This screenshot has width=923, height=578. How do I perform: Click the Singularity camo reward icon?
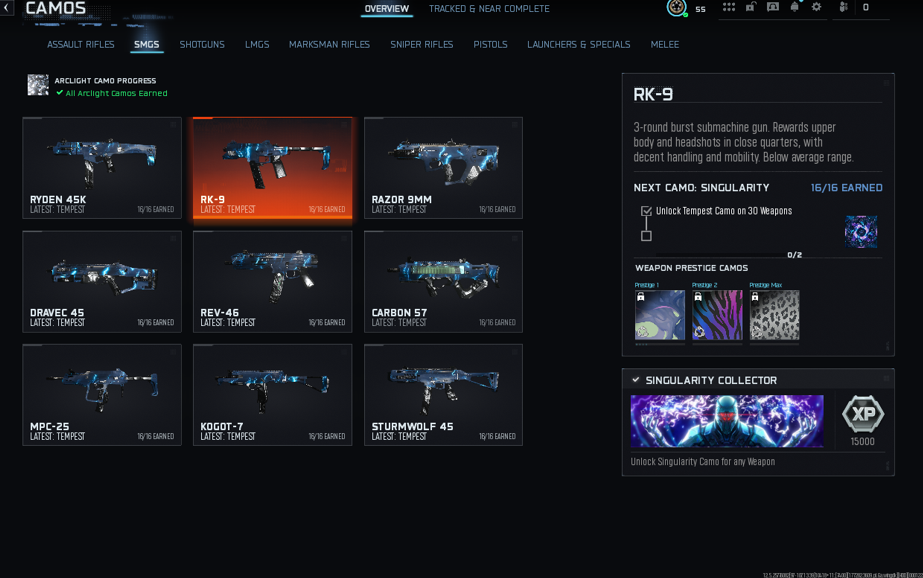[x=861, y=231]
